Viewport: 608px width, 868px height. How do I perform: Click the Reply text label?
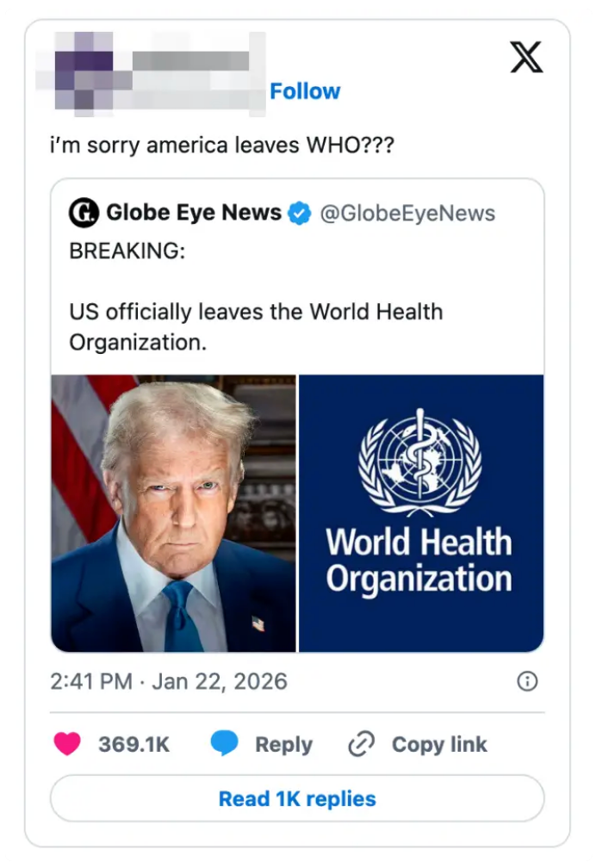[283, 742]
